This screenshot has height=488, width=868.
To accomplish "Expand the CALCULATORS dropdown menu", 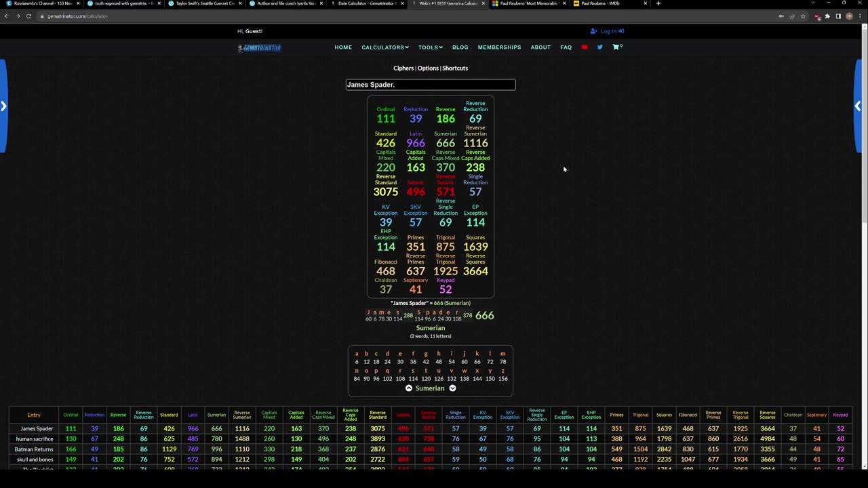I will click(384, 47).
